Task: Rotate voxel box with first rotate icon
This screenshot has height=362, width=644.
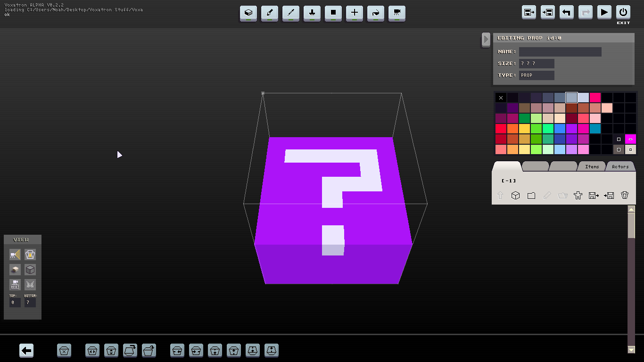Action: [130, 350]
